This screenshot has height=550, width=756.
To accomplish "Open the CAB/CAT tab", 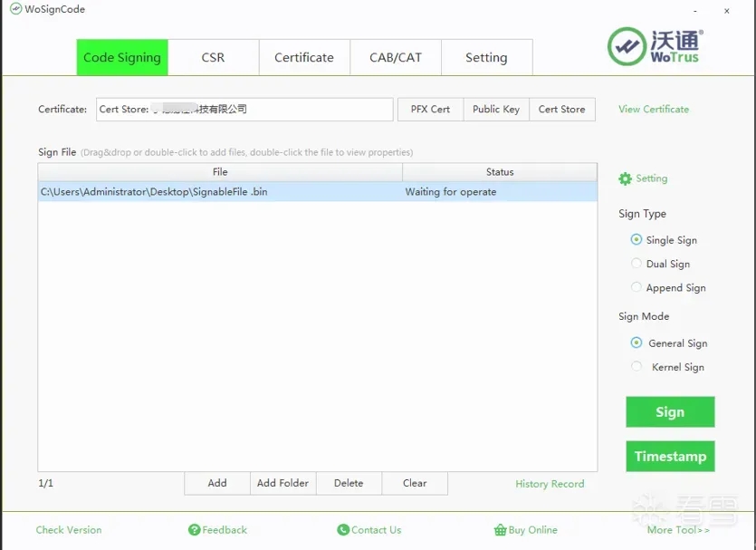I will tap(396, 57).
